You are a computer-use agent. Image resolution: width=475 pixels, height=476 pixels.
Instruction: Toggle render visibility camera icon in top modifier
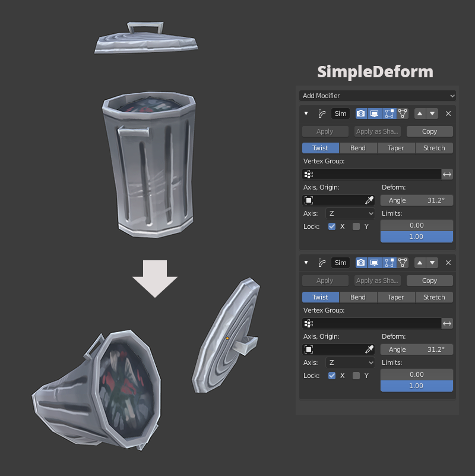[361, 114]
